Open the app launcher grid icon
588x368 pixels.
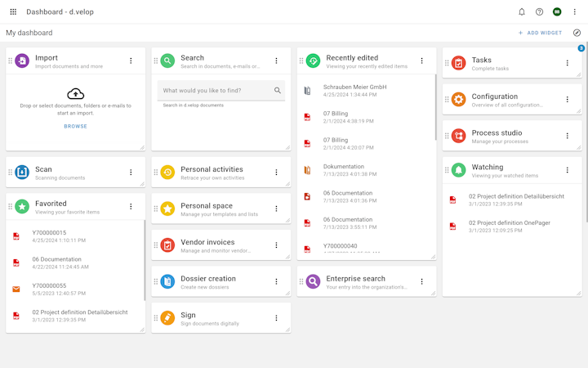point(13,11)
